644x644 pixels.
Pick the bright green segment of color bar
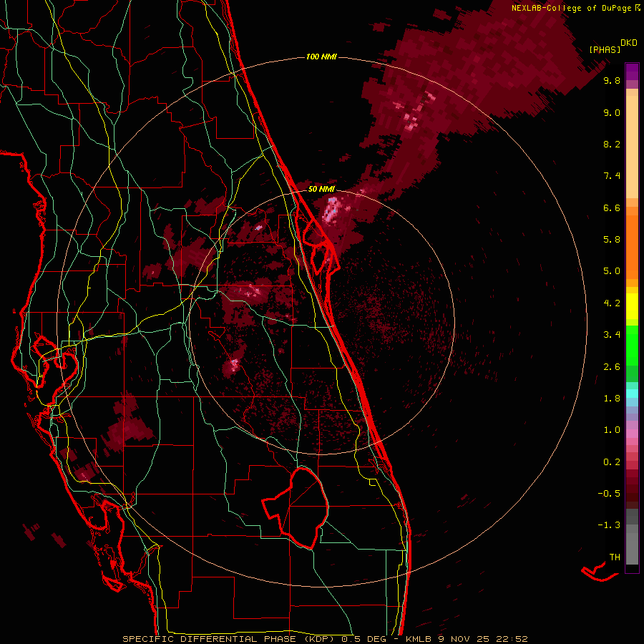(632, 346)
